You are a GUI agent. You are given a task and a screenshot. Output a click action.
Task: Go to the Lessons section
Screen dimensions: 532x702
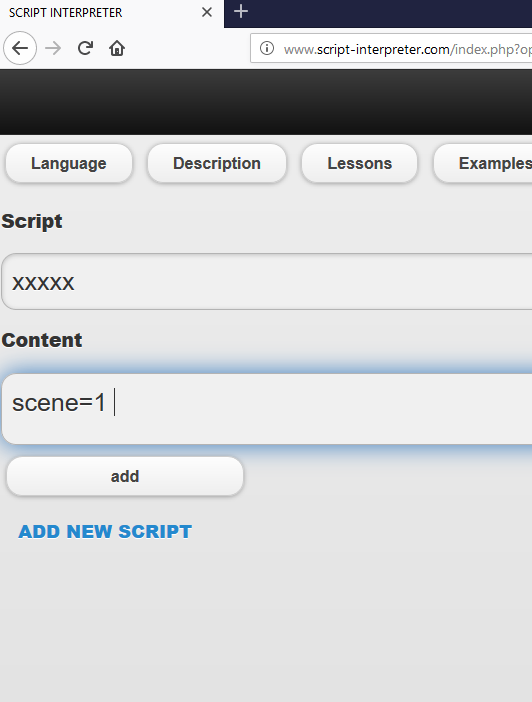[x=360, y=163]
